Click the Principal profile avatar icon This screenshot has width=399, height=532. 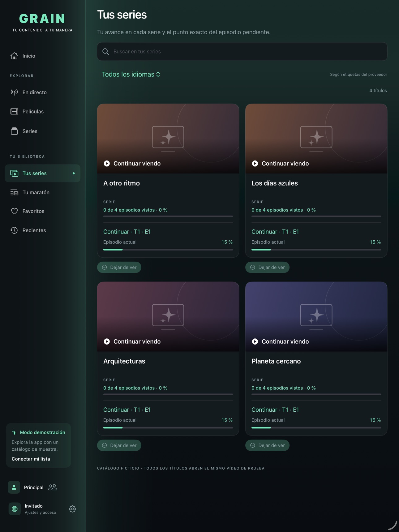(14, 487)
